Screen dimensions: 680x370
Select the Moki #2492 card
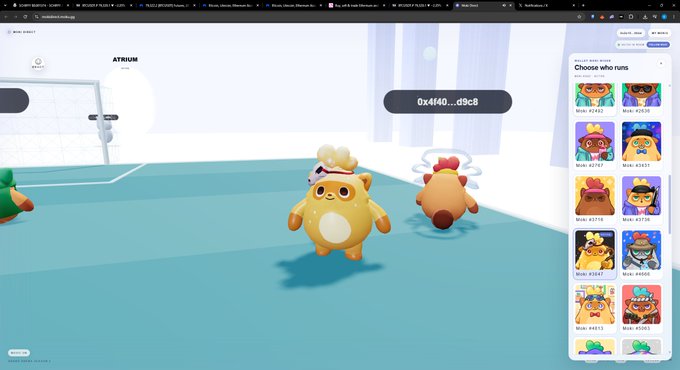tap(595, 99)
